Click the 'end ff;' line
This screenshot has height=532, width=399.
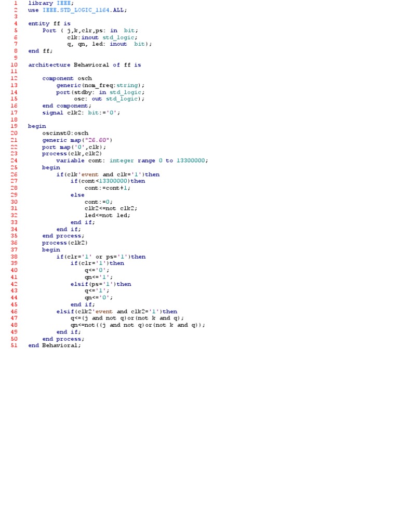point(41,51)
